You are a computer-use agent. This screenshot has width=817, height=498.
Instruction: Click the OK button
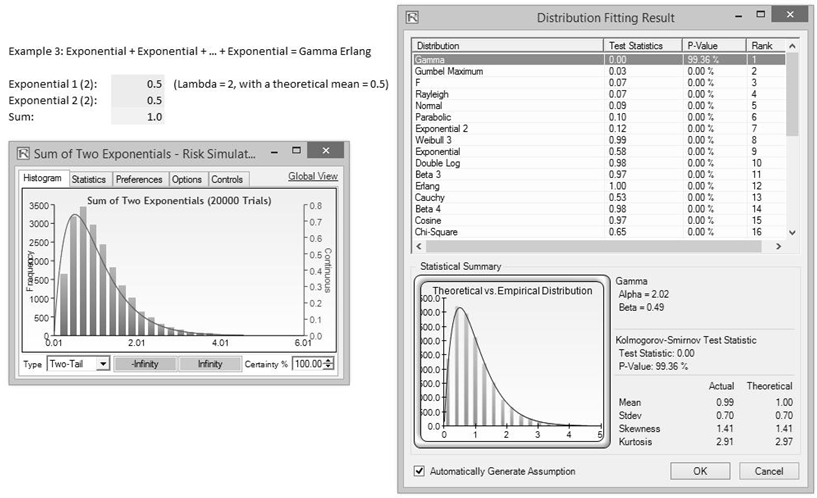pos(700,471)
